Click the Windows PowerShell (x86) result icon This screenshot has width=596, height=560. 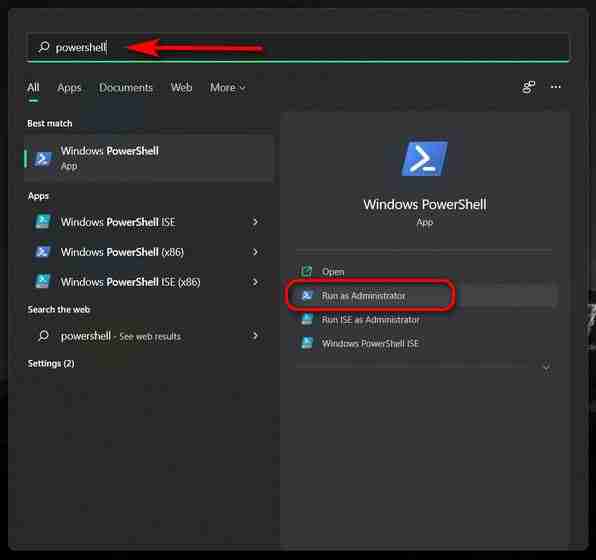pyautogui.click(x=43, y=252)
